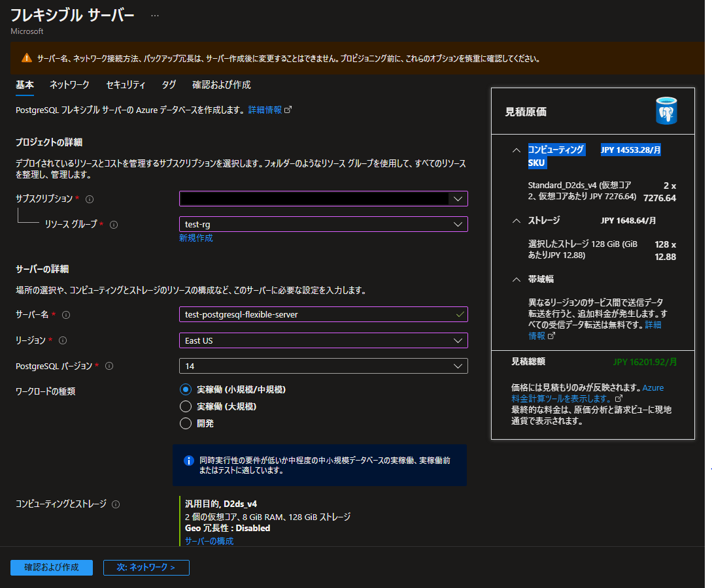
Task: Open the 詳細情報 link in 帯域幅 section
Action: click(595, 331)
